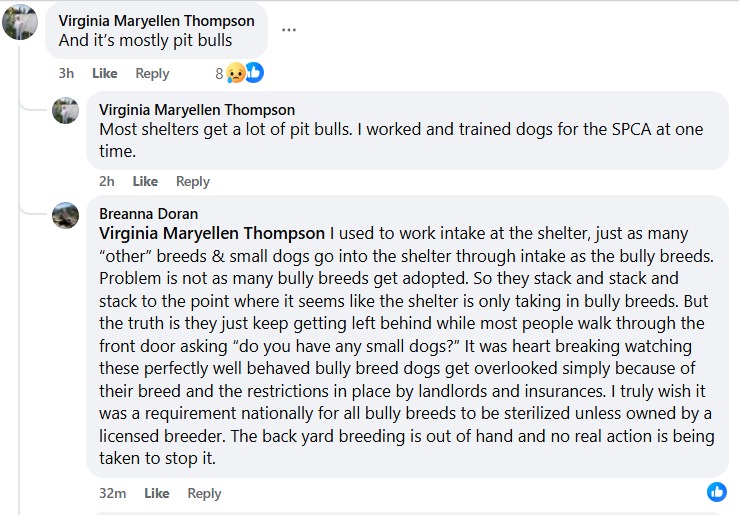
Task: Click the bold Virginia mention in Breanna's comment
Action: point(212,233)
